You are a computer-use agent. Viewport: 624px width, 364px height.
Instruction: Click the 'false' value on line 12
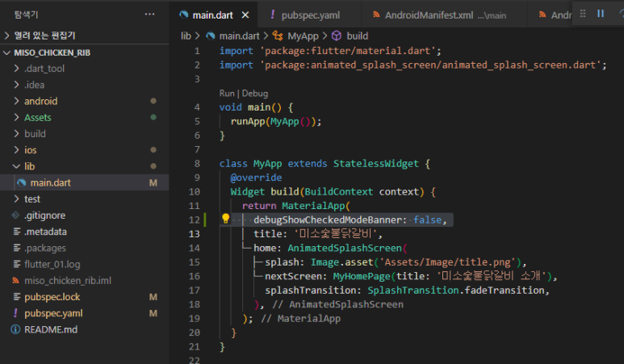pos(427,220)
